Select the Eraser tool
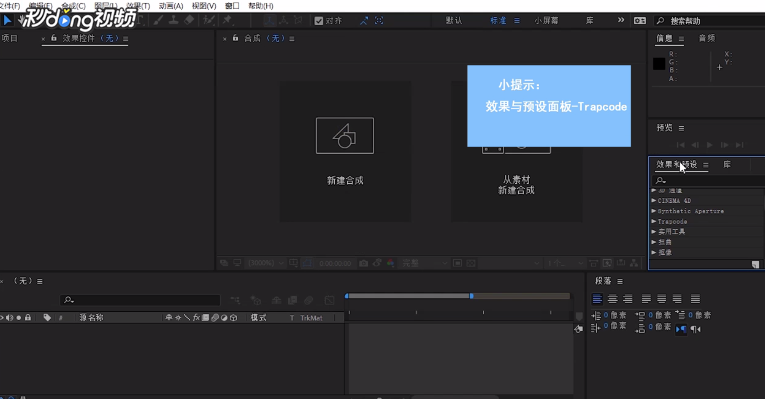The image size is (765, 399). (x=189, y=20)
